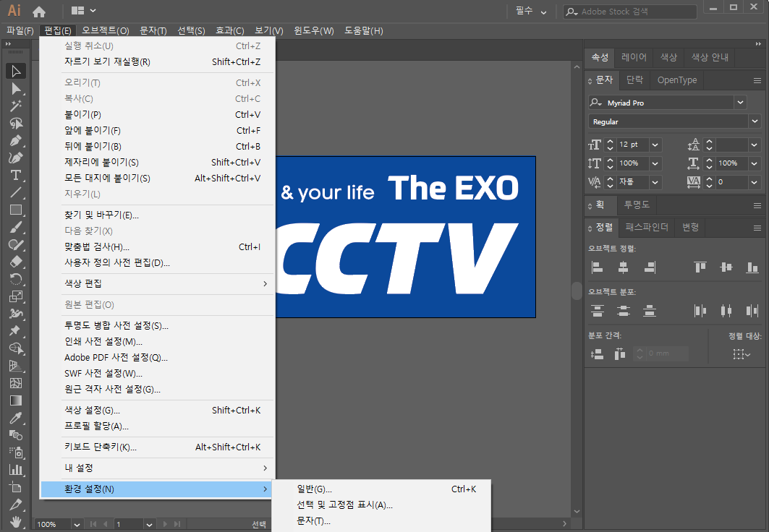Open the align panel options menu
The image size is (769, 532).
[757, 228]
